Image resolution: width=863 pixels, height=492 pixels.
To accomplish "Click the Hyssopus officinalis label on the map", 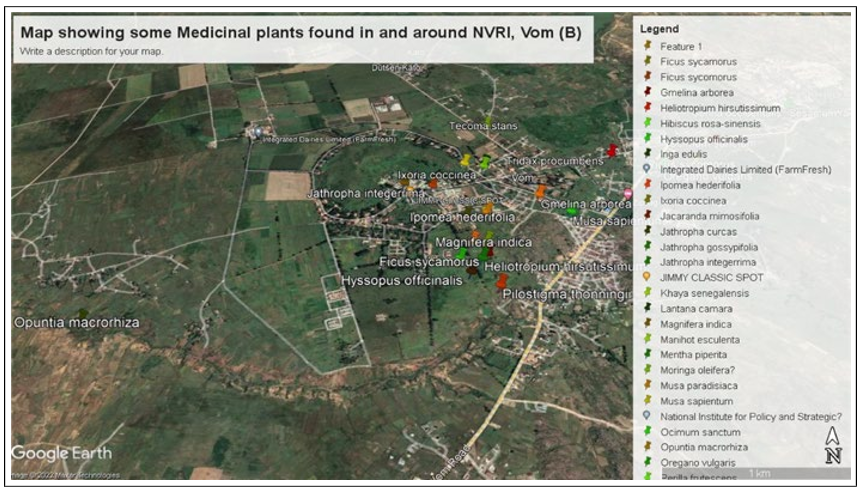I will click(402, 281).
